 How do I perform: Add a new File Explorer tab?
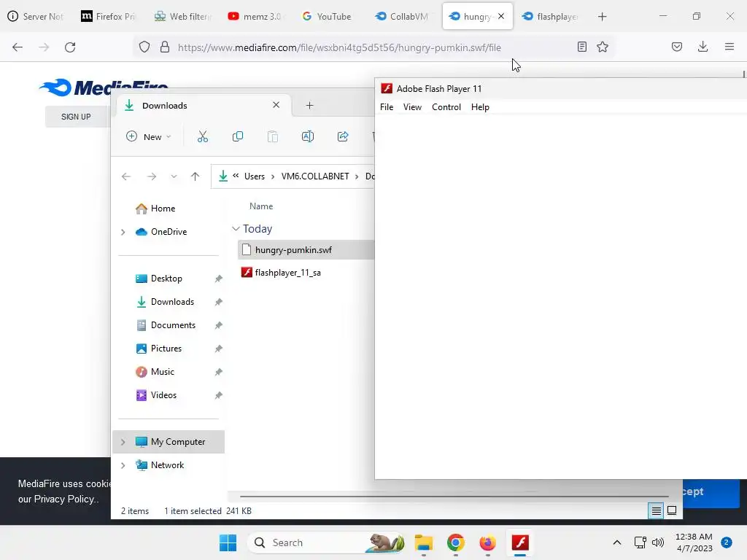309,105
